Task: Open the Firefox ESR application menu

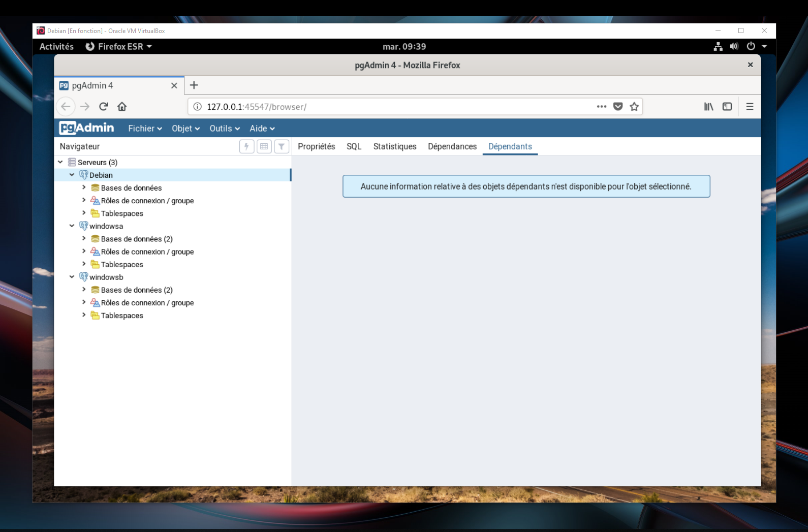Action: (x=119, y=46)
